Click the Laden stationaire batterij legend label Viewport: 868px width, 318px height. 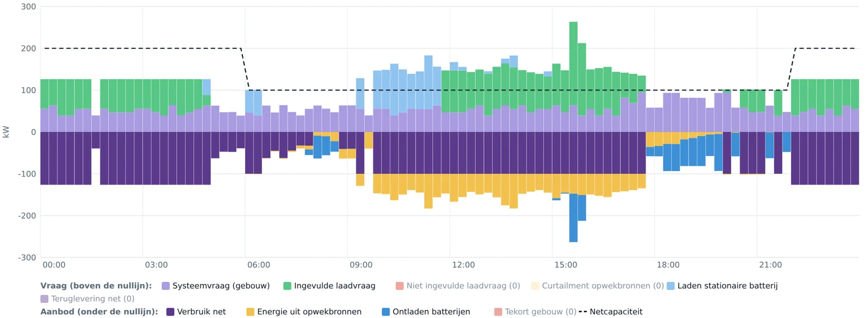click(x=727, y=285)
